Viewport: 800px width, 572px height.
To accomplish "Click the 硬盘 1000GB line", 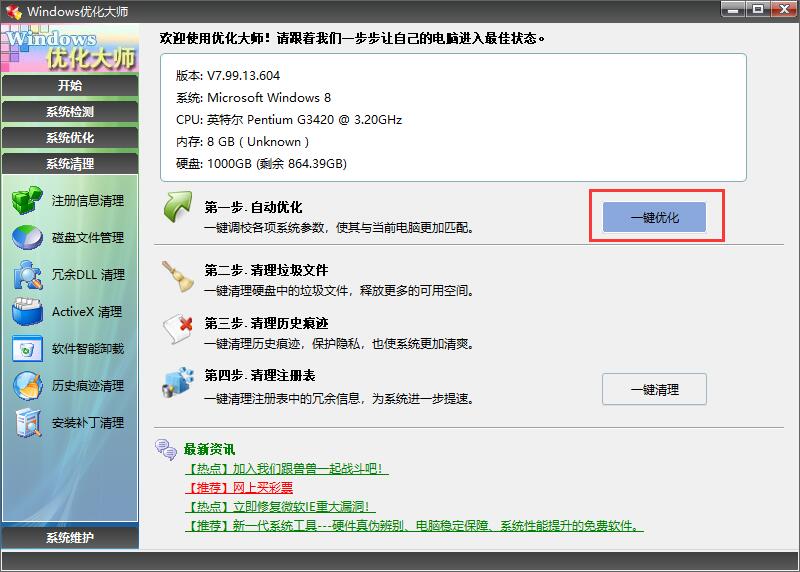I will 262,163.
